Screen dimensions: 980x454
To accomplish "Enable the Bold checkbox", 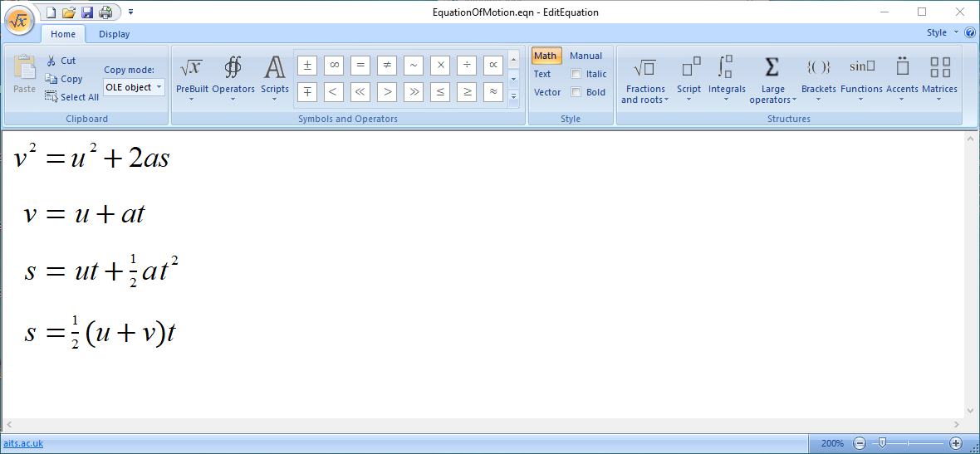I will point(576,92).
